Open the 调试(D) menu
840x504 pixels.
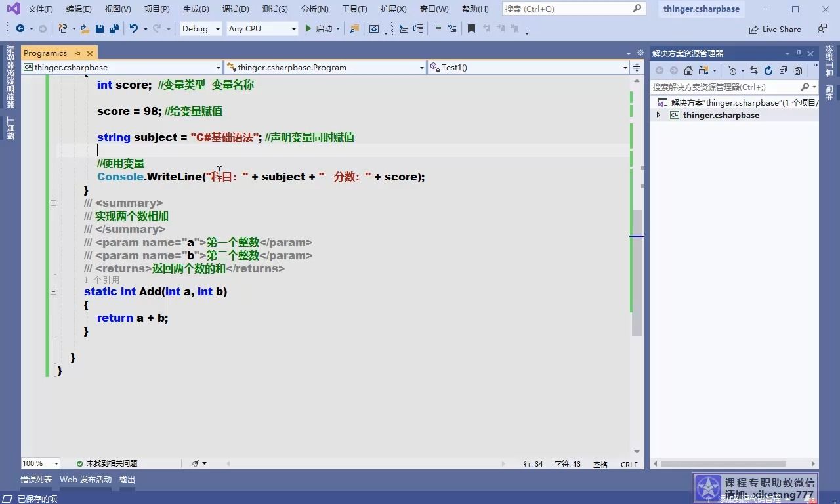(x=235, y=9)
